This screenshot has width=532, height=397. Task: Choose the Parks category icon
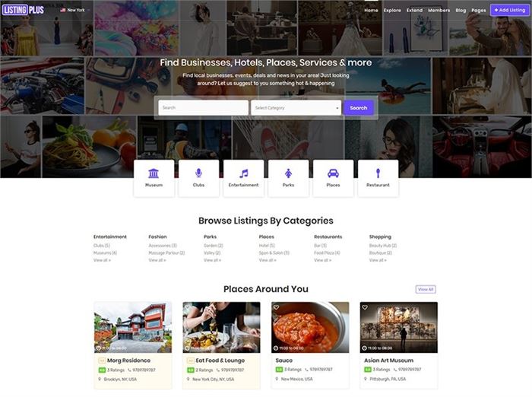coord(288,174)
